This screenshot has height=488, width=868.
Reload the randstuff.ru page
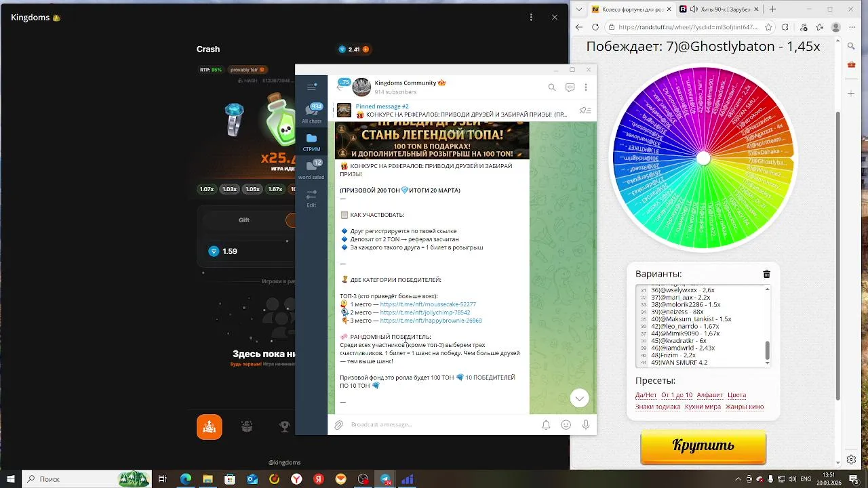(x=595, y=27)
